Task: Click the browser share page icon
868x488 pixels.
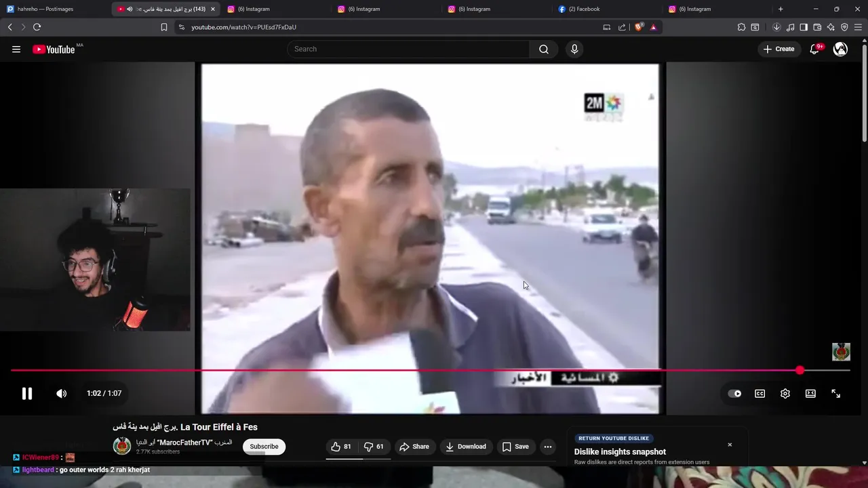Action: click(622, 27)
